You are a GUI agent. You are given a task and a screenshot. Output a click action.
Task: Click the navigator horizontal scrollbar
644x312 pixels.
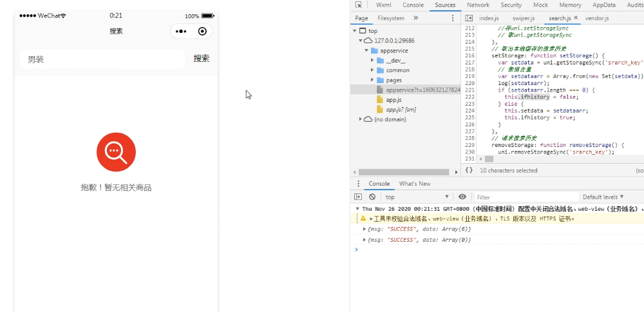404,172
